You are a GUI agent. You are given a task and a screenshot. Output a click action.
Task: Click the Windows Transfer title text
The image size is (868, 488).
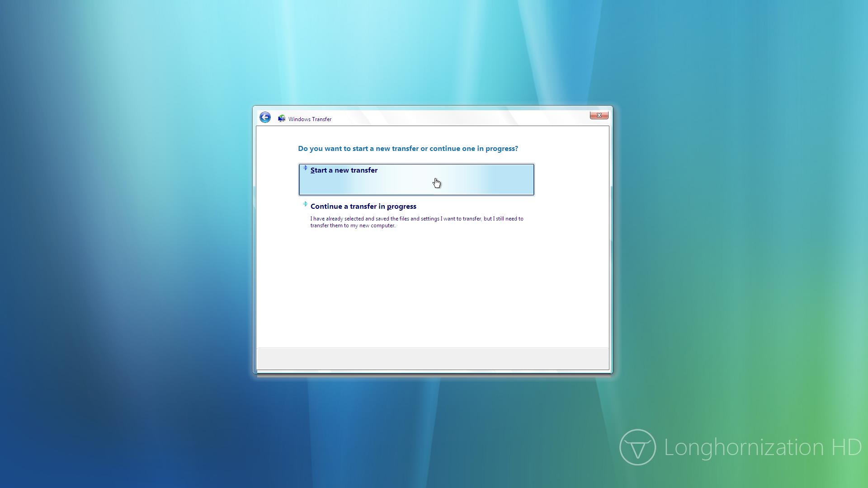310,119
